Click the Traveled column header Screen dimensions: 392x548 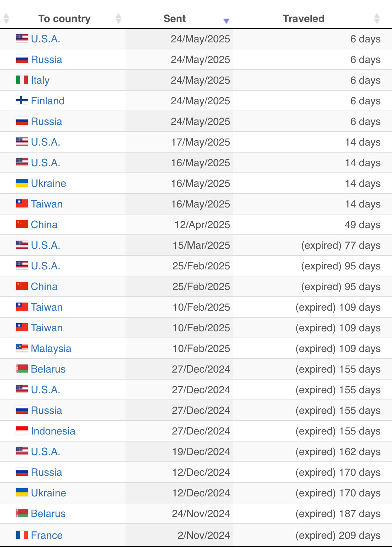303,18
